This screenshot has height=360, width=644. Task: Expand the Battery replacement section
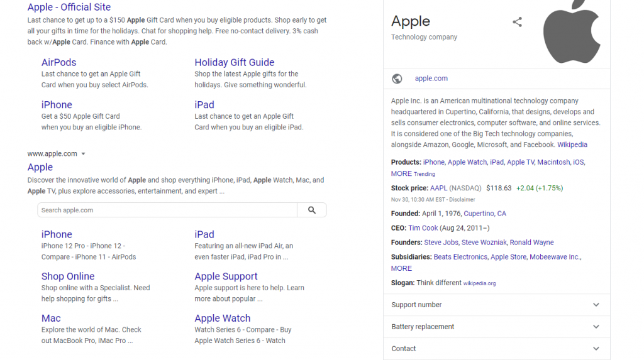tap(497, 326)
